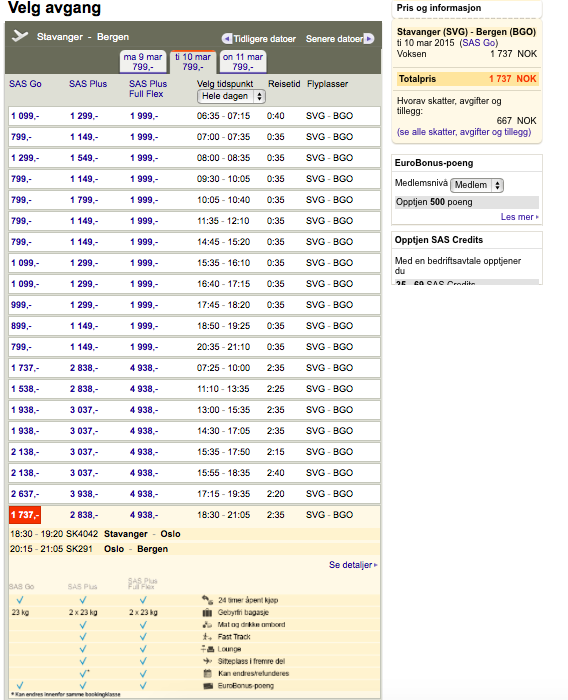Select SAS Plus Full Flex for 11:35 flight
This screenshot has height=700, width=568.
(144, 221)
